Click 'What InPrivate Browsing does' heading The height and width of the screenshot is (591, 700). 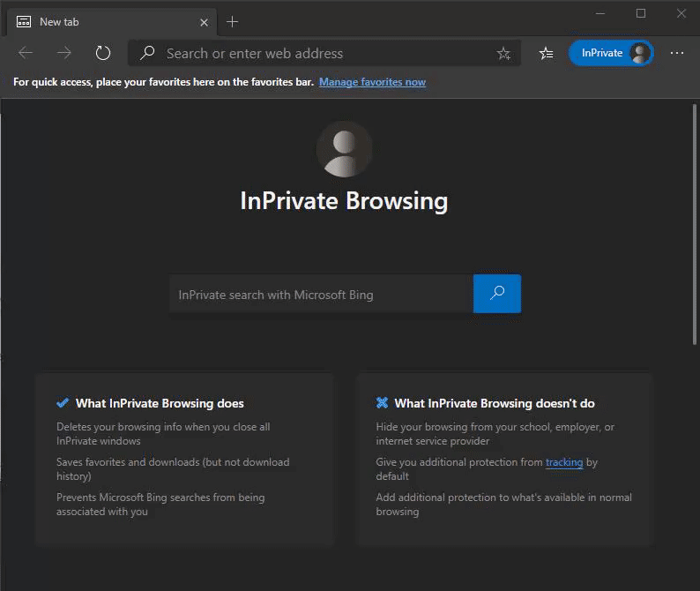[160, 403]
